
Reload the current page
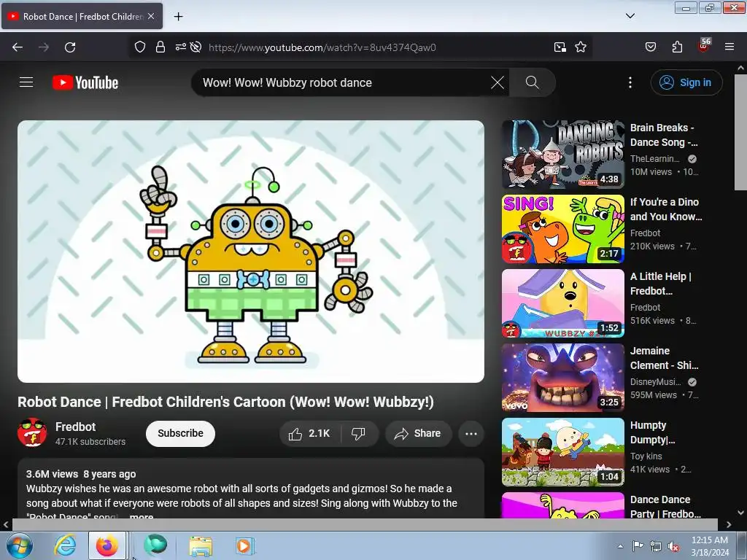[x=70, y=47]
